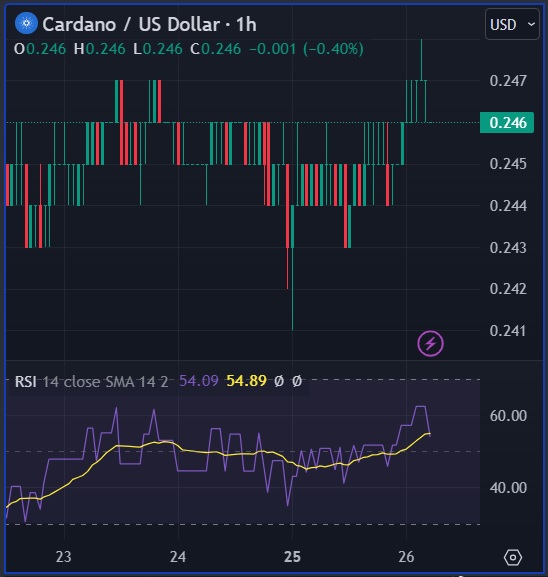The image size is (548, 577).
Task: Select the current price tag 0.246
Action: tap(507, 123)
